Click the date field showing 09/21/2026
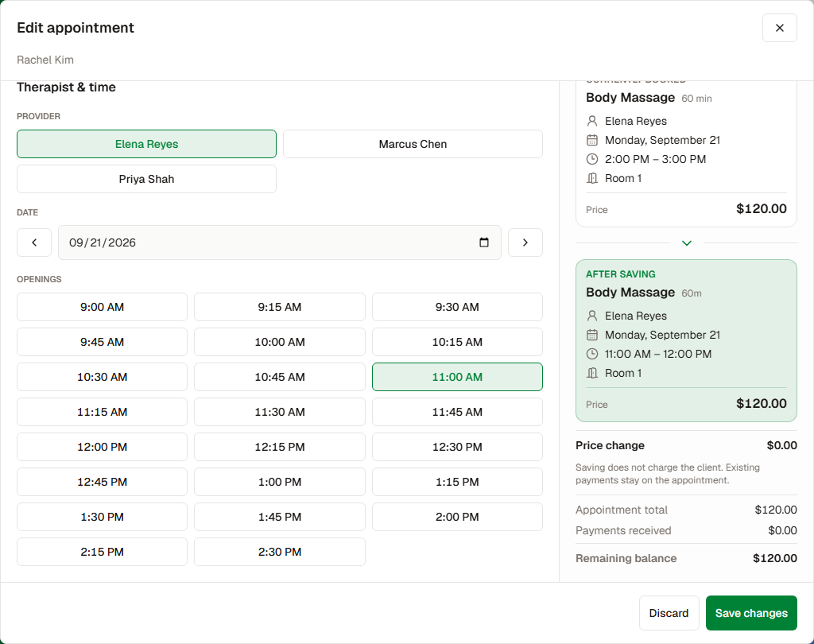Screen dimensions: 814x644 click(279, 242)
